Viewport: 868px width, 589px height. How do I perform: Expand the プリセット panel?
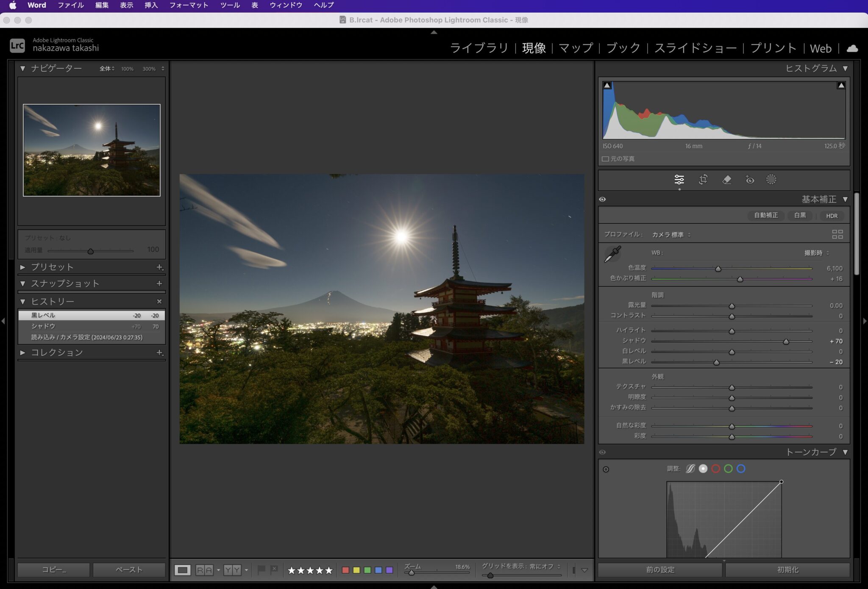click(x=23, y=267)
